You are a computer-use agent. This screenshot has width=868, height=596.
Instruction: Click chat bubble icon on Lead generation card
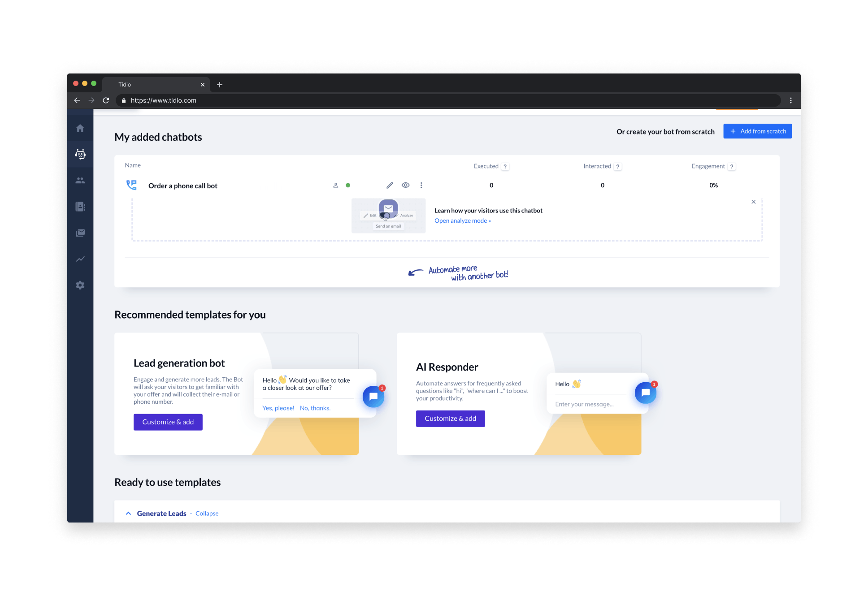click(373, 397)
